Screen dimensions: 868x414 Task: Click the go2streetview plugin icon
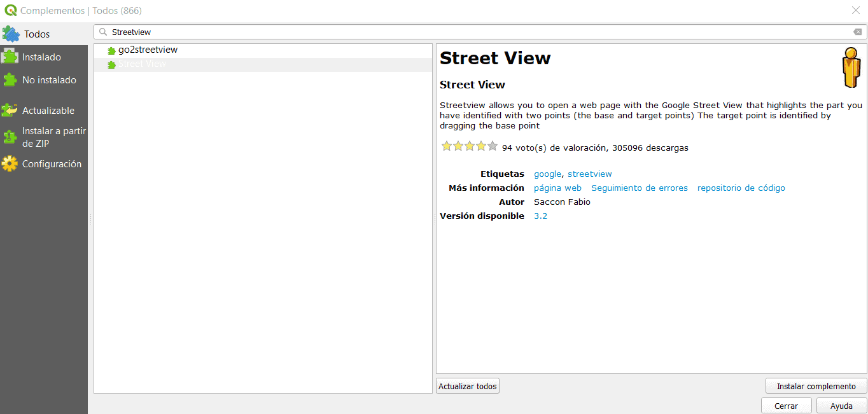[111, 50]
